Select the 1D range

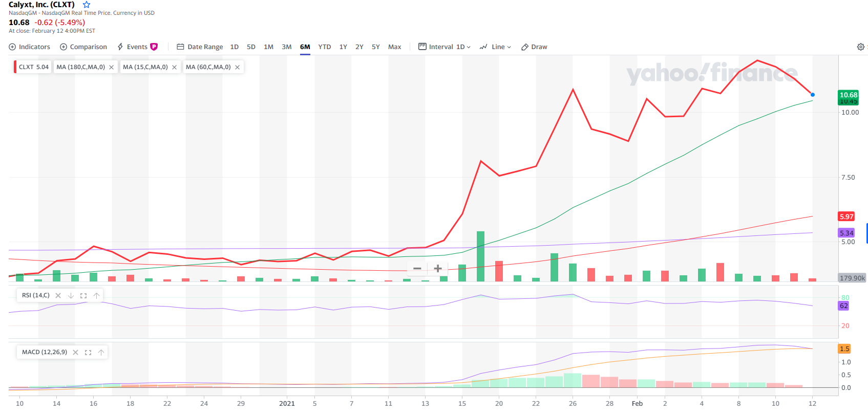pos(235,47)
